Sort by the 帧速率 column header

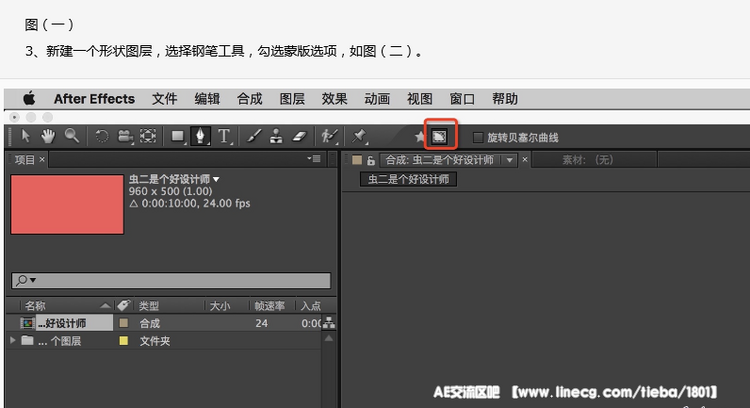tap(269, 306)
